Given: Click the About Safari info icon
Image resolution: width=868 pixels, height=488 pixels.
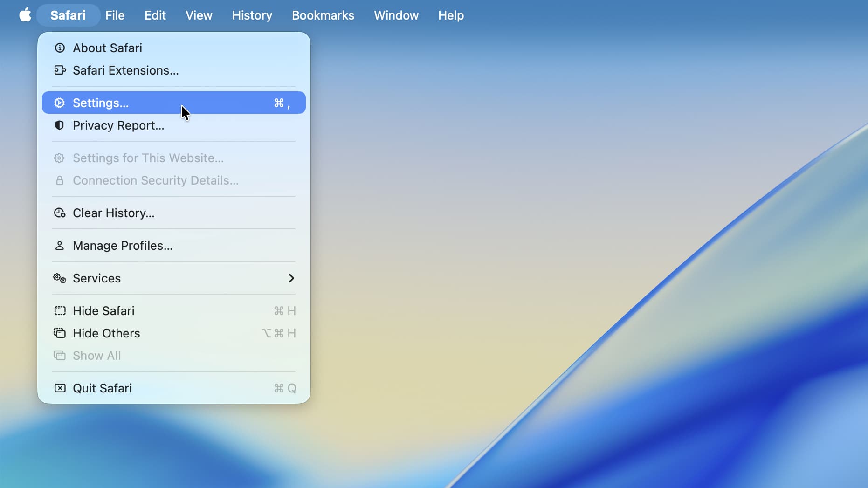Looking at the screenshot, I should 60,48.
